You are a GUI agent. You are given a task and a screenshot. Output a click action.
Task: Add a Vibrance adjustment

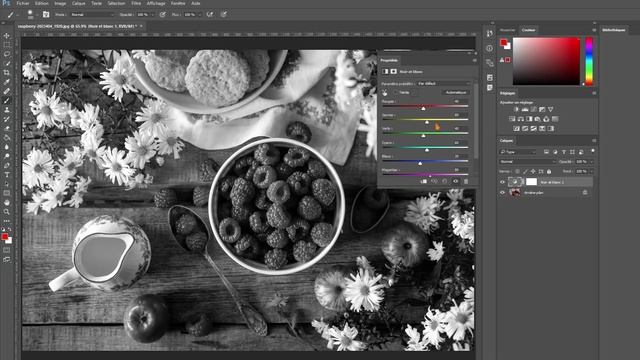[551, 109]
